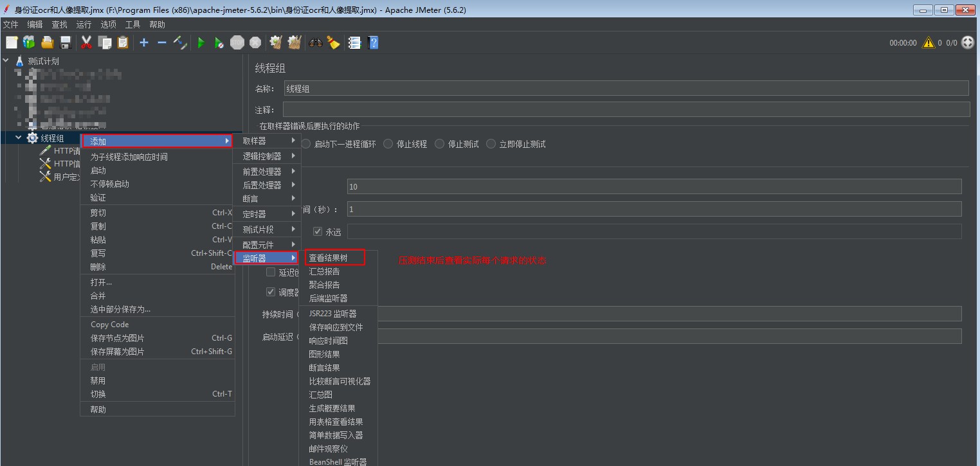This screenshot has height=466, width=980.
Task: Open the 文件 menu
Action: [11, 24]
